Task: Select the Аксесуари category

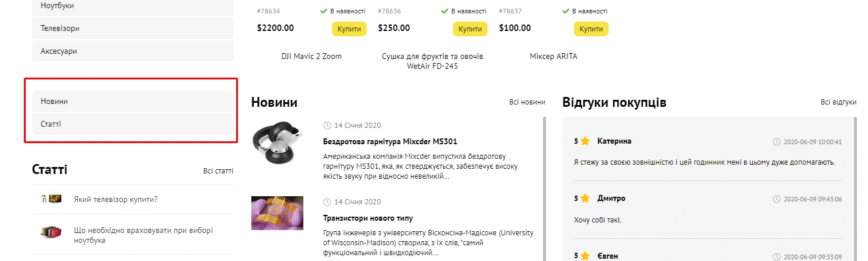Action: (x=133, y=51)
